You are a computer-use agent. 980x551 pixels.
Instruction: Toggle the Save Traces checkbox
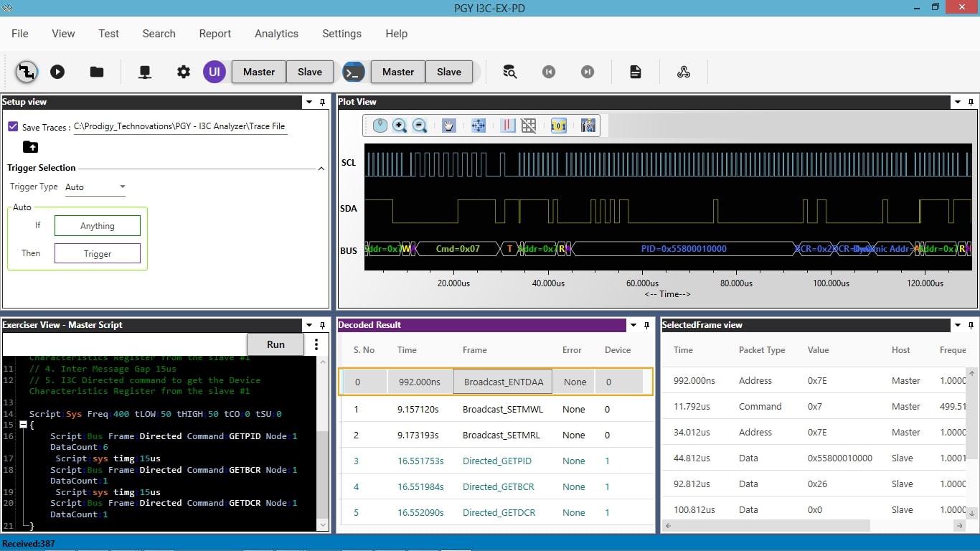point(13,127)
